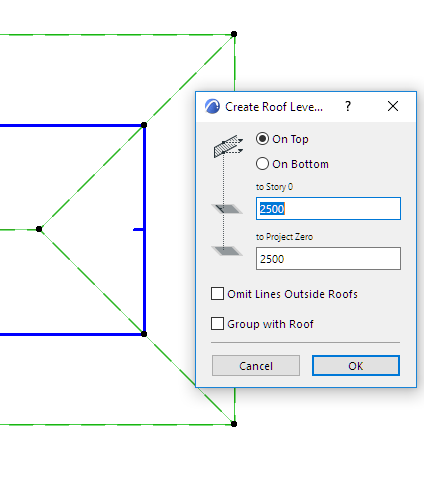Click the roof plane diagram icon
This screenshot has width=424, height=485.
click(x=228, y=146)
